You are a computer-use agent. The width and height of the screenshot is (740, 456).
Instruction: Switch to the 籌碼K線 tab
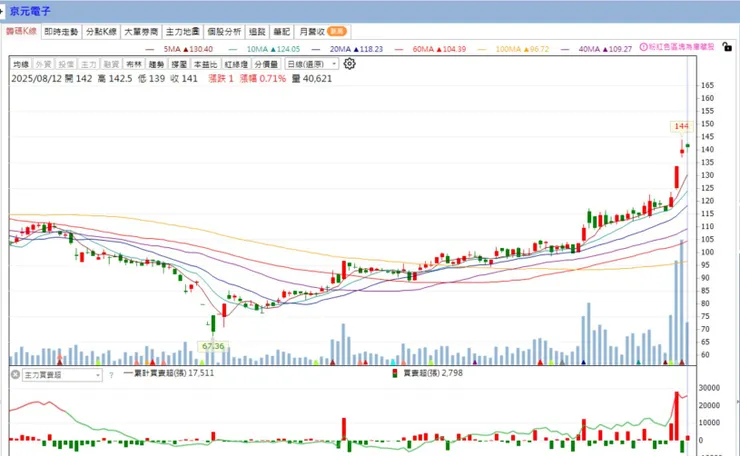click(21, 31)
